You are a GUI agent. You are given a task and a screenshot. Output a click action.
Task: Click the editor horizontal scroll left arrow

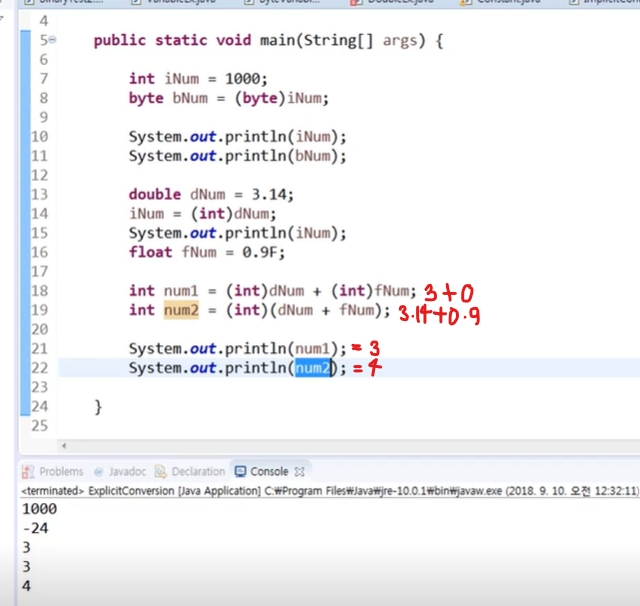click(64, 446)
